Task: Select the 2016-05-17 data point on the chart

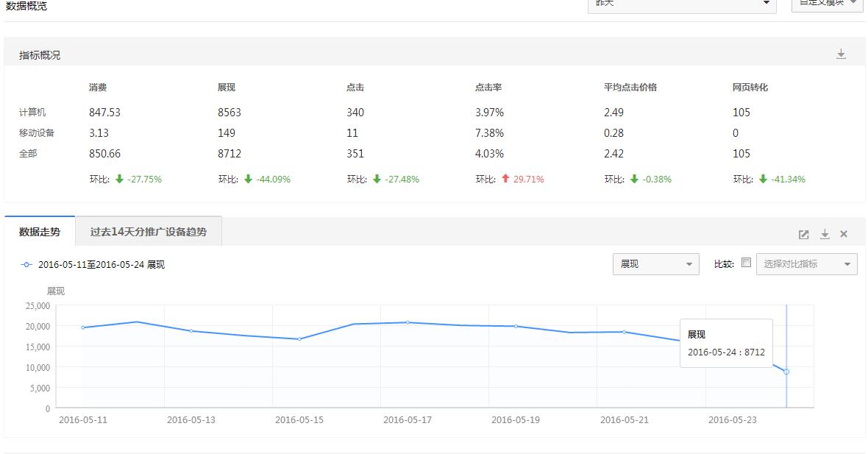Action: (408, 322)
